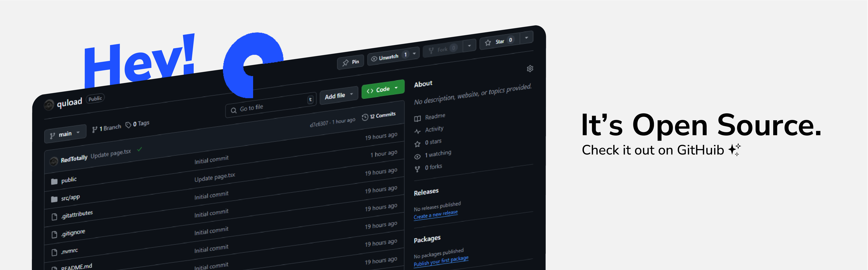
Task: Open the Star lists dropdown arrow
Action: click(526, 38)
